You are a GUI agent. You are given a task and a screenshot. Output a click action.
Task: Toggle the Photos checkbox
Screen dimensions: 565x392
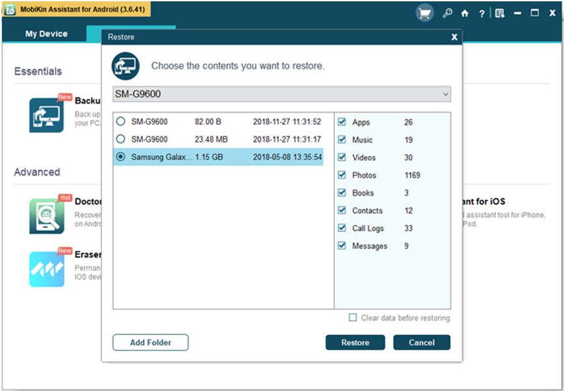tap(342, 176)
